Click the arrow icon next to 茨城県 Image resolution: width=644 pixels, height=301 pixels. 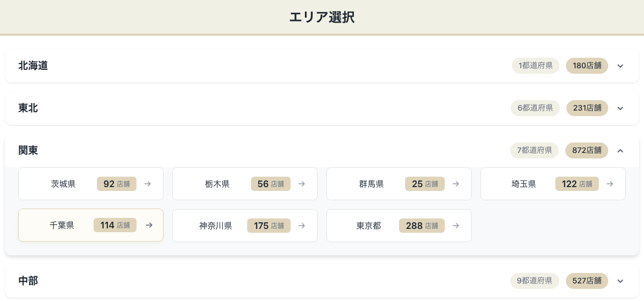[x=148, y=184]
